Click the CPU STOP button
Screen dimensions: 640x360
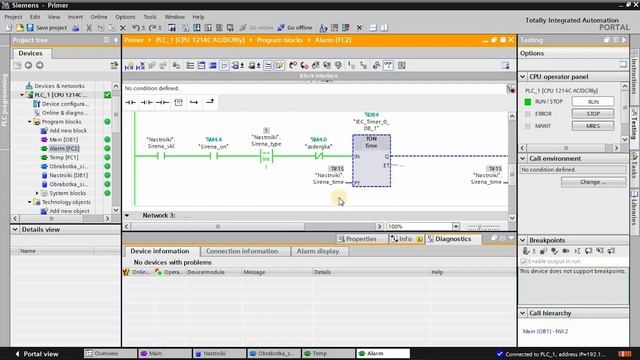click(x=593, y=114)
